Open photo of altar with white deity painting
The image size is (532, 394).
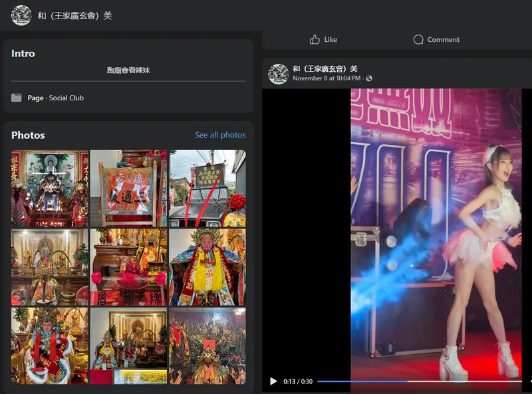click(x=49, y=188)
